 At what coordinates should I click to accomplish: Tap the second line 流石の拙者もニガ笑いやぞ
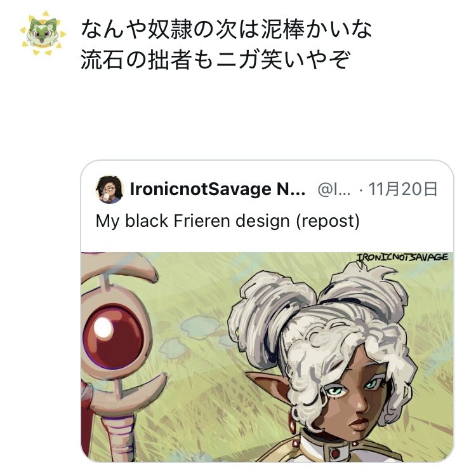[x=216, y=59]
